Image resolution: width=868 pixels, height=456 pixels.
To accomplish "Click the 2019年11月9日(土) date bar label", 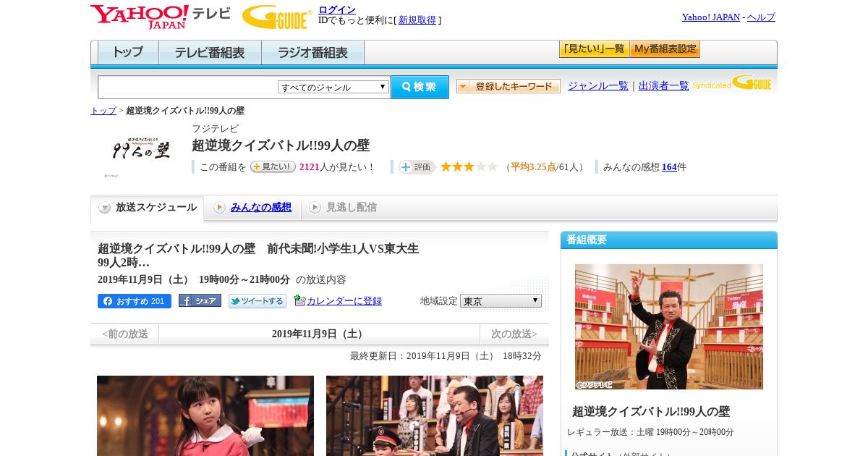I will click(319, 334).
